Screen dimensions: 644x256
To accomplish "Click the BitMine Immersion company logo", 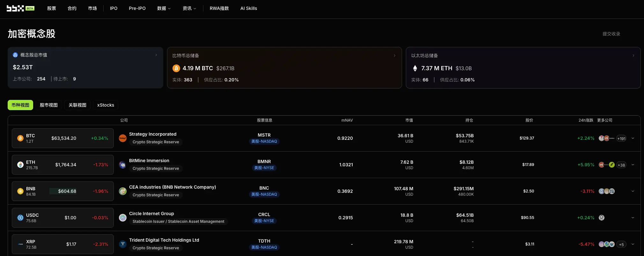I will point(123,165).
